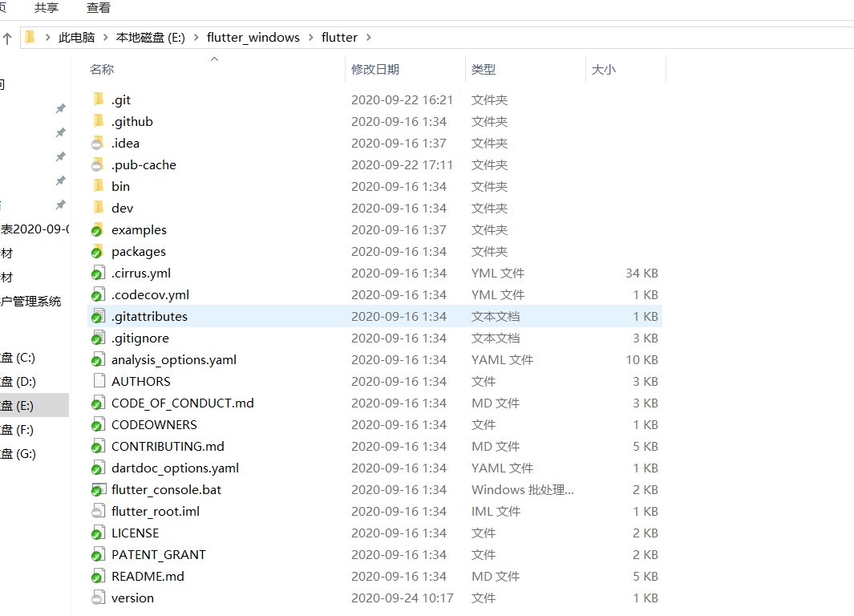Expand chevron after 本地磁盘 (E:) in address bar
854x616 pixels.
point(196,37)
